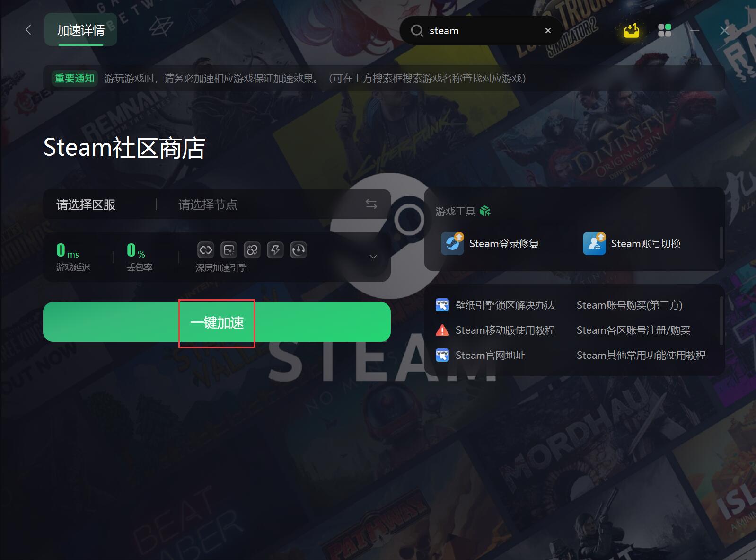The width and height of the screenshot is (756, 560).
Task: Click the back arrow icon
Action: pyautogui.click(x=28, y=30)
